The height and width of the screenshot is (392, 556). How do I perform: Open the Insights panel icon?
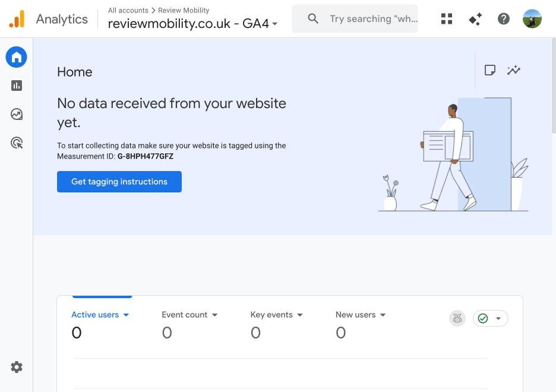click(489, 69)
